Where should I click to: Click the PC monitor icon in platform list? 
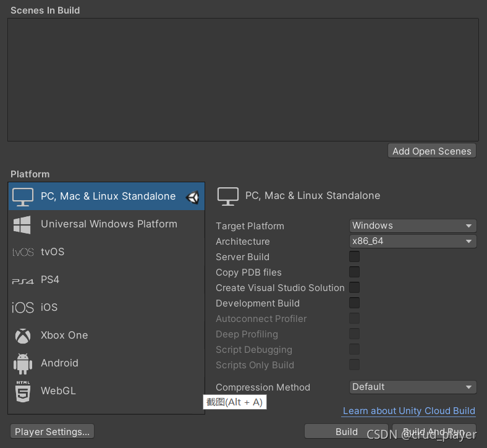[23, 197]
